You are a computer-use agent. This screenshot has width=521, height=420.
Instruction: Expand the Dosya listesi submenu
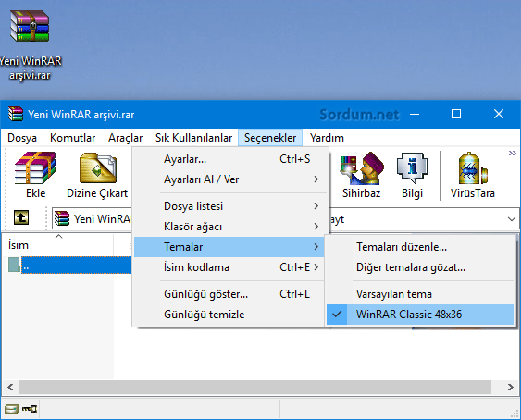tap(229, 206)
